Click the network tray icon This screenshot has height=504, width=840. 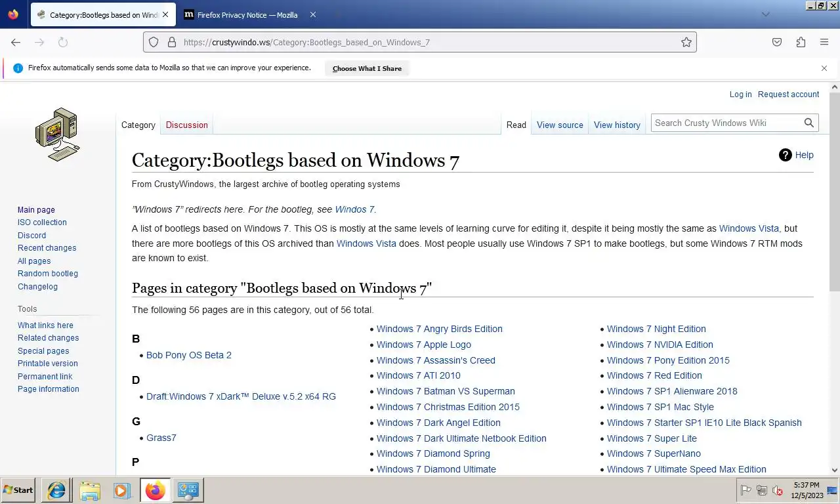(x=762, y=490)
